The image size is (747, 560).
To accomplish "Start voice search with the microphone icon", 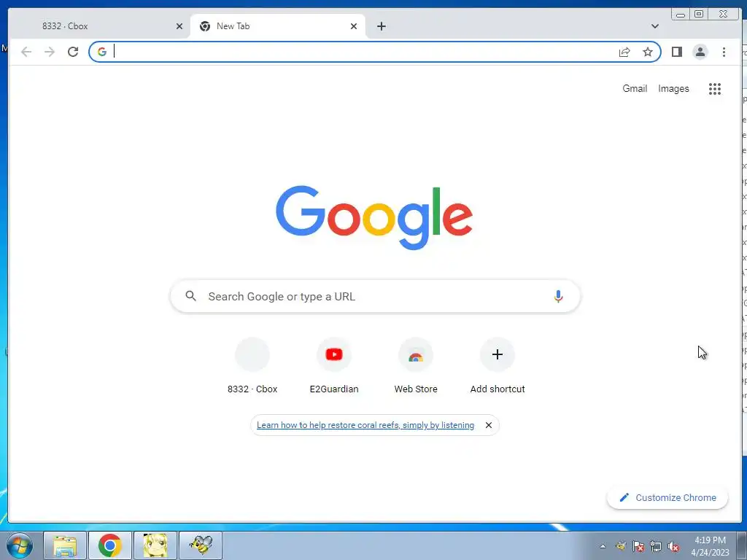I will coord(558,296).
